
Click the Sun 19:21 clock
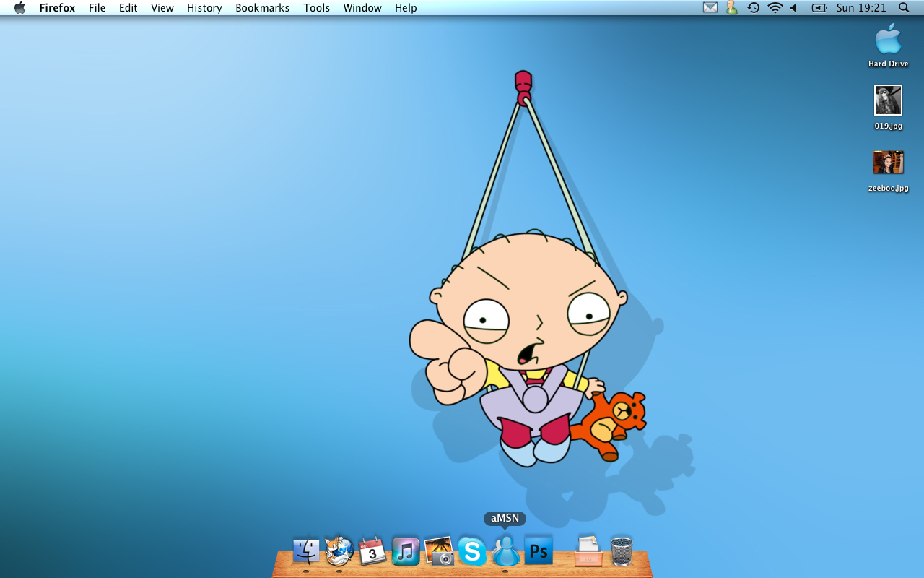pos(861,8)
